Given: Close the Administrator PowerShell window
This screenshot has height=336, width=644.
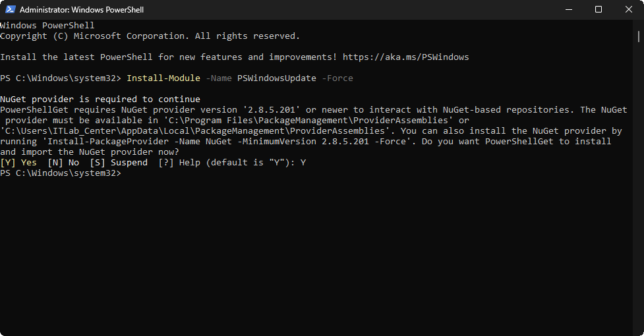Looking at the screenshot, I should (629, 10).
